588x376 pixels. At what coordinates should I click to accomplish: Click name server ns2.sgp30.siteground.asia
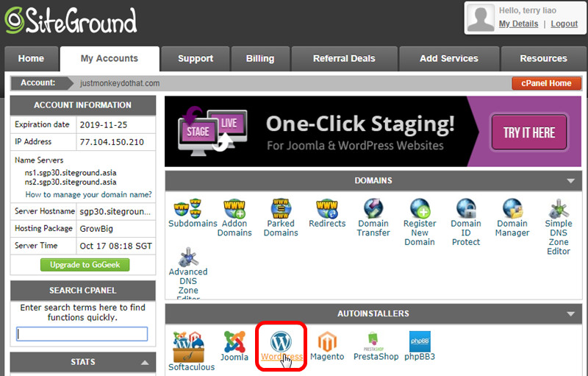71,182
